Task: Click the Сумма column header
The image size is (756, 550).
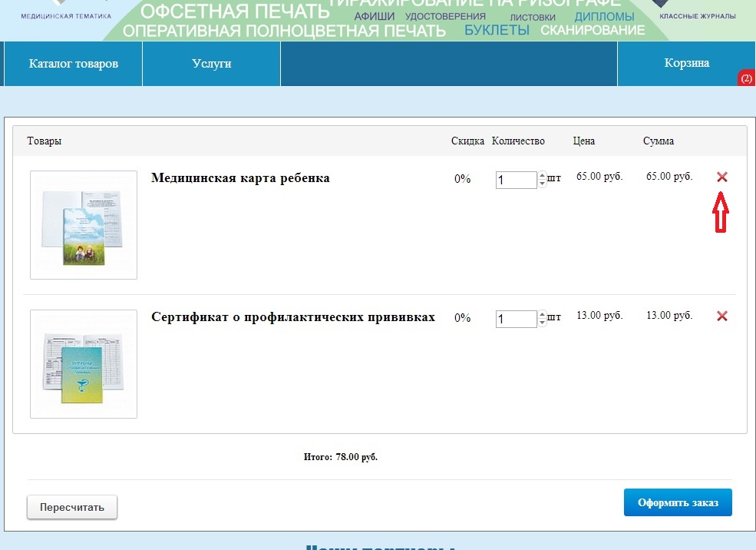Action: [658, 141]
